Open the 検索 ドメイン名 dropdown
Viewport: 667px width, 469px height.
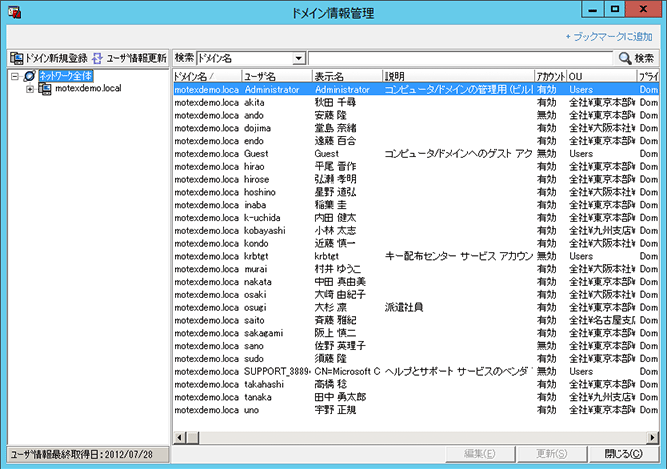pos(299,58)
